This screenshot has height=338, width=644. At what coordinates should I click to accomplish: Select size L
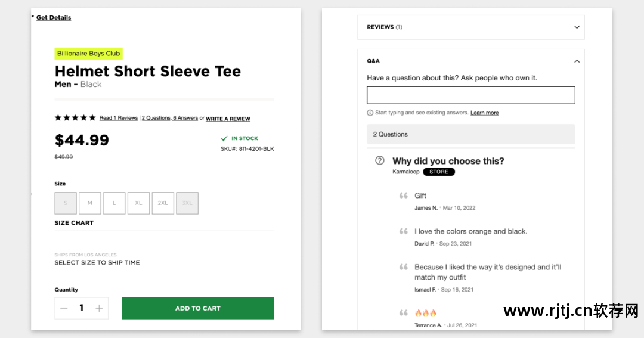coord(114,203)
